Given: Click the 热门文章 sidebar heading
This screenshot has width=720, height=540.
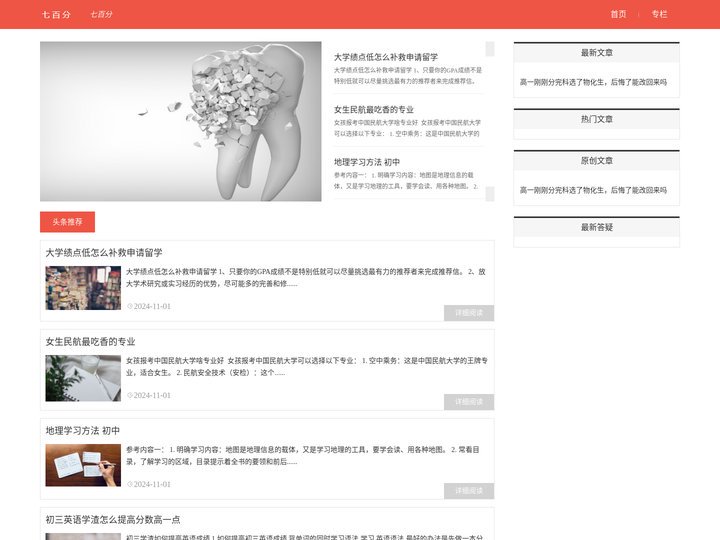Looking at the screenshot, I should (x=596, y=119).
